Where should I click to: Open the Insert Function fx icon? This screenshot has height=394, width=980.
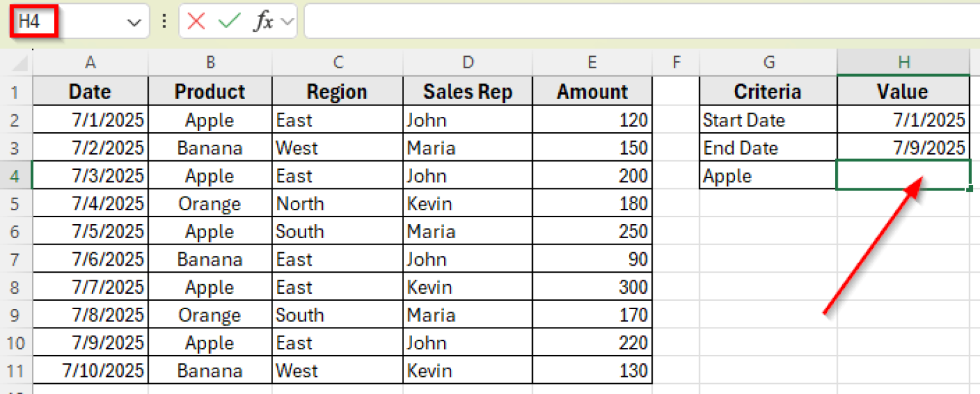[263, 21]
